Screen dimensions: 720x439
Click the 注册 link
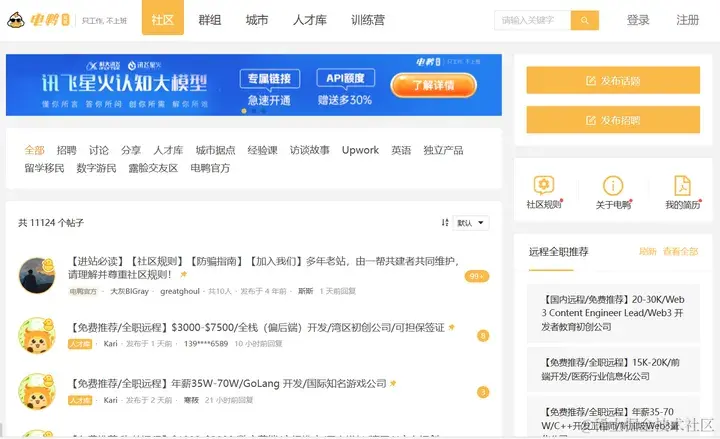pyautogui.click(x=687, y=20)
